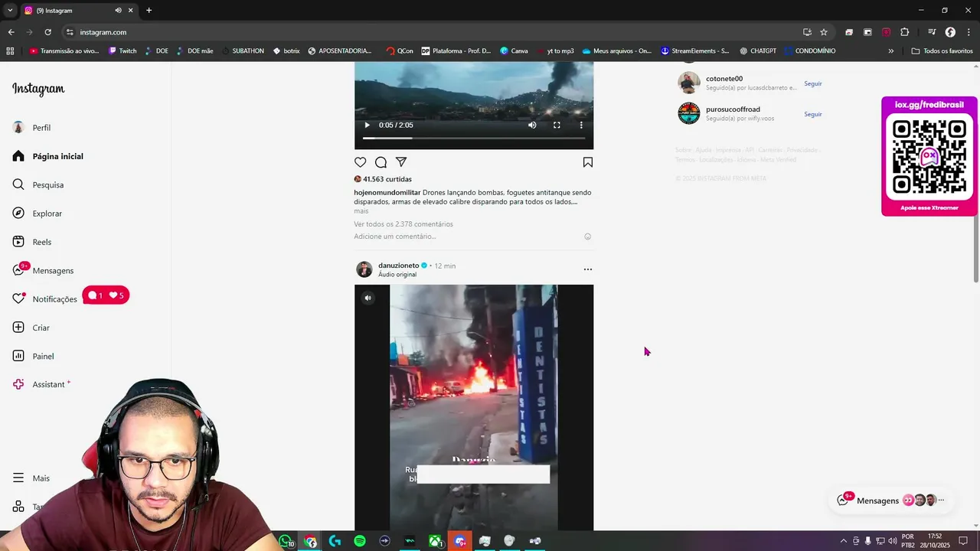Open the Todos os favoritos folder

(x=942, y=51)
